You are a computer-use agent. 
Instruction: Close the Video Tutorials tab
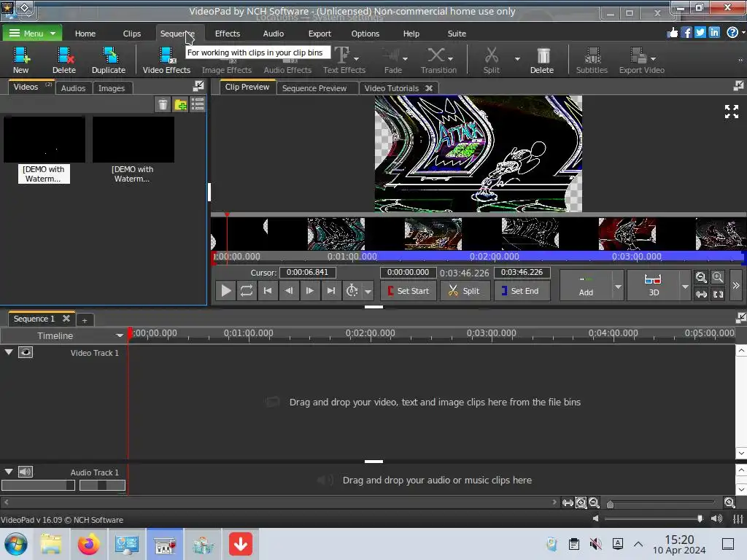pos(429,88)
